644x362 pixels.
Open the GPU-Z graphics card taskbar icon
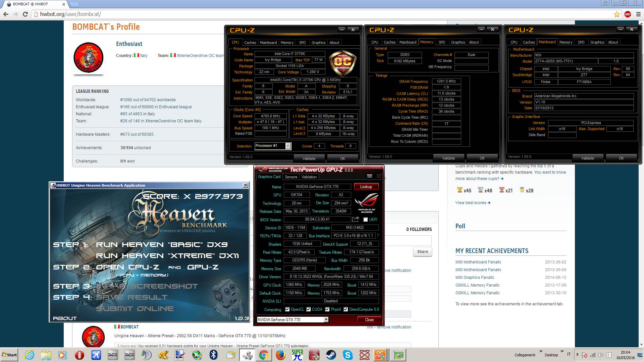tap(398, 355)
